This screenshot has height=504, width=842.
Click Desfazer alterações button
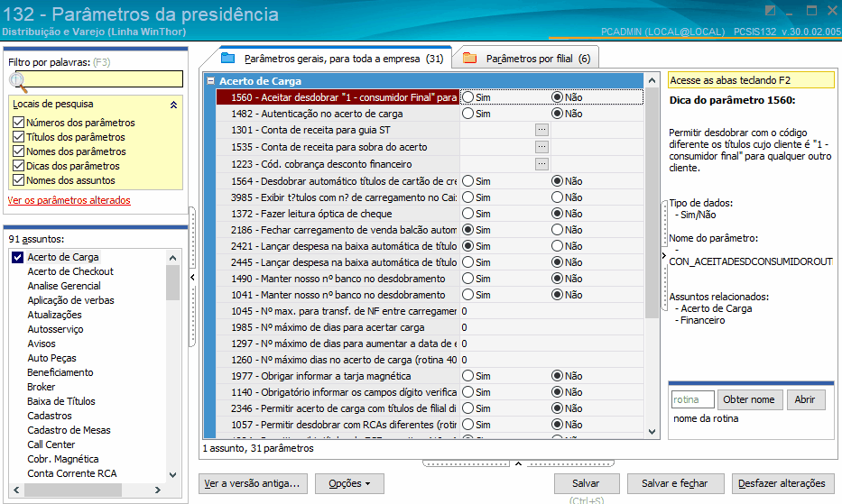pyautogui.click(x=782, y=483)
